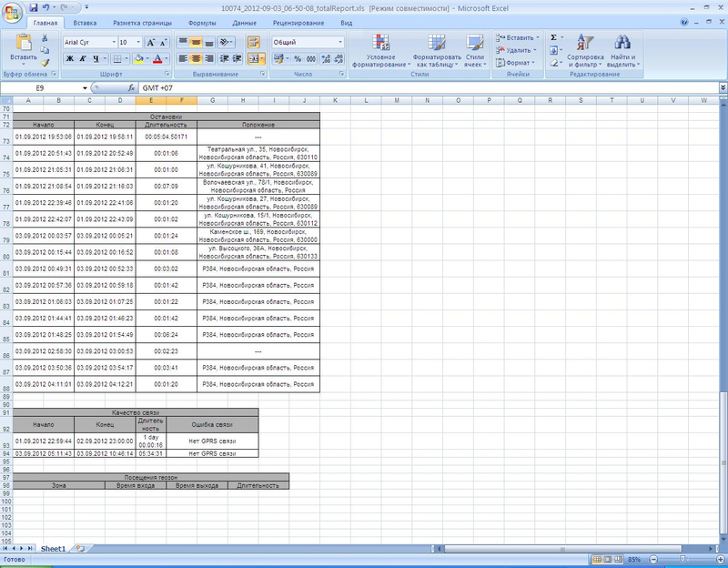Image resolution: width=728 pixels, height=568 pixels.
Task: Open the number format dropdown Общий
Action: click(340, 42)
